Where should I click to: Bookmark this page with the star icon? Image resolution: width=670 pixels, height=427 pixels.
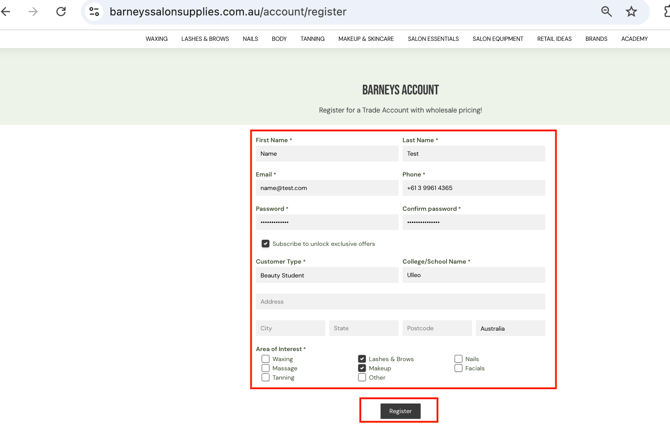(631, 12)
